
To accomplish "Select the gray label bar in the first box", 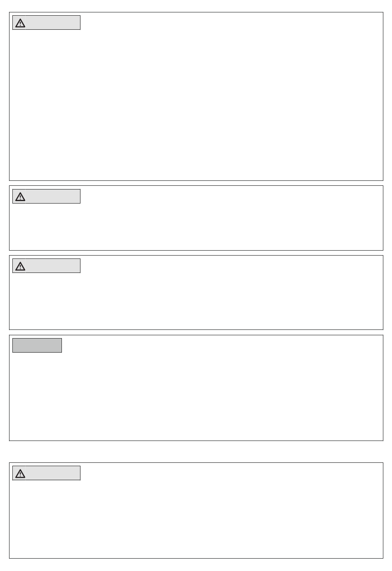I will 46,23.
